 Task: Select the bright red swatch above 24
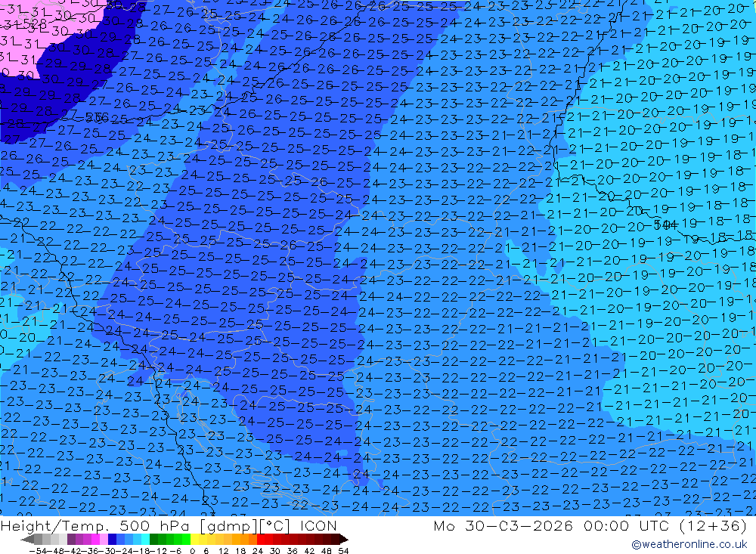[x=260, y=539]
